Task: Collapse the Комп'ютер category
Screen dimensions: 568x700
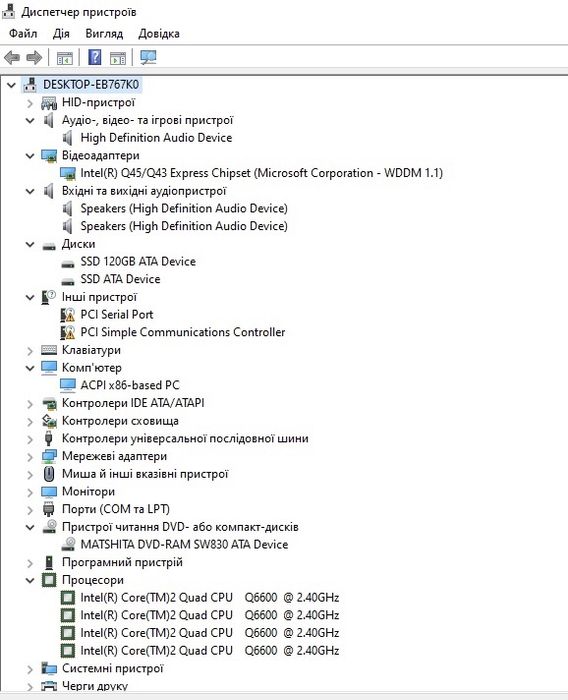Action: 30,368
